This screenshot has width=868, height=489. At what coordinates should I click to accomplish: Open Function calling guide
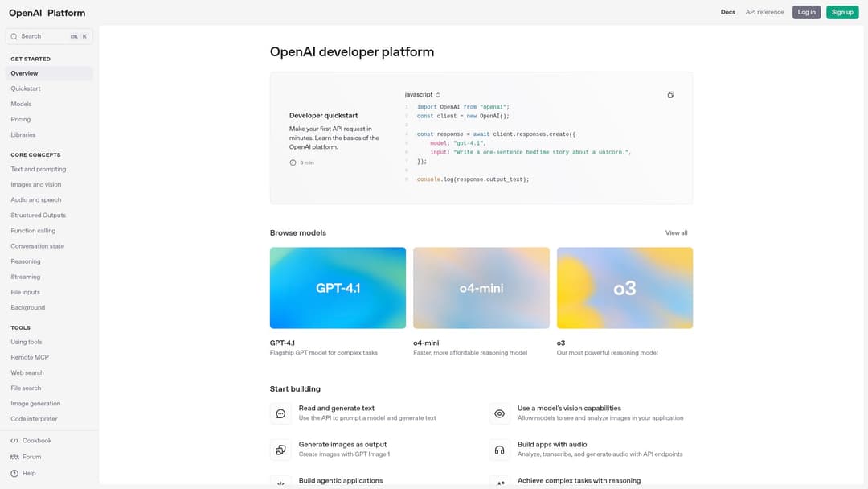[x=33, y=231]
